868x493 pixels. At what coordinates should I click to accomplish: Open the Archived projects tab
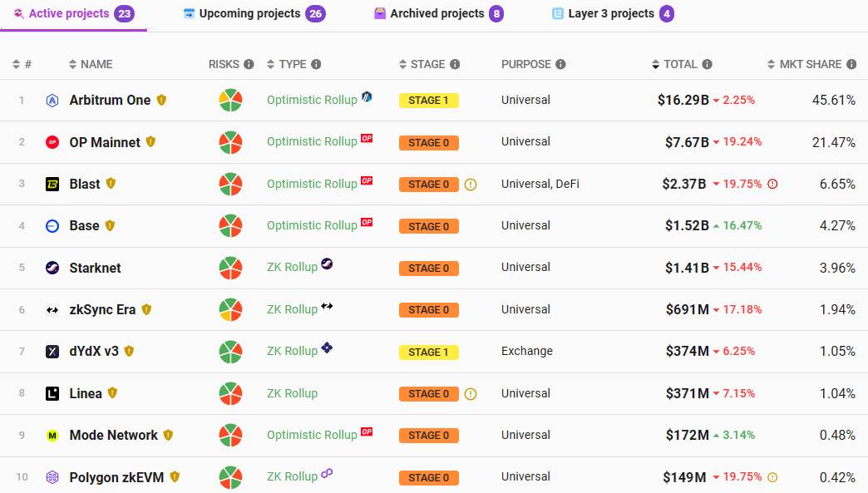point(437,13)
